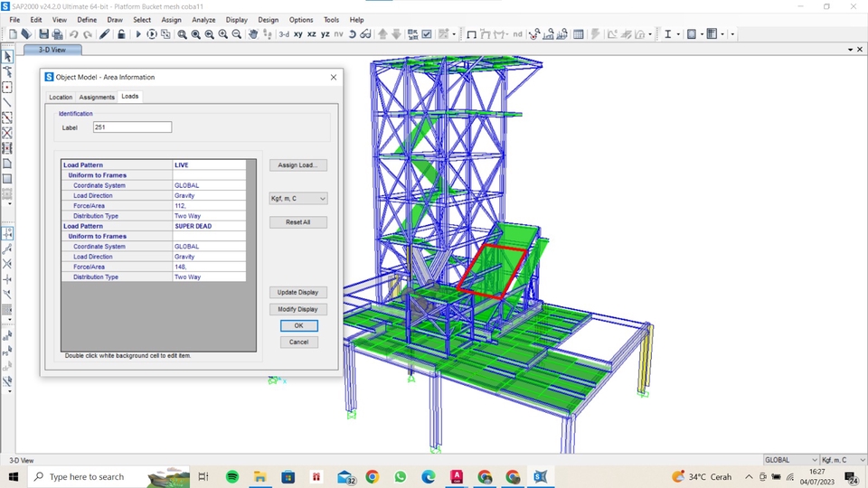Switch to the Assignments tab
The image size is (868, 488).
click(97, 97)
